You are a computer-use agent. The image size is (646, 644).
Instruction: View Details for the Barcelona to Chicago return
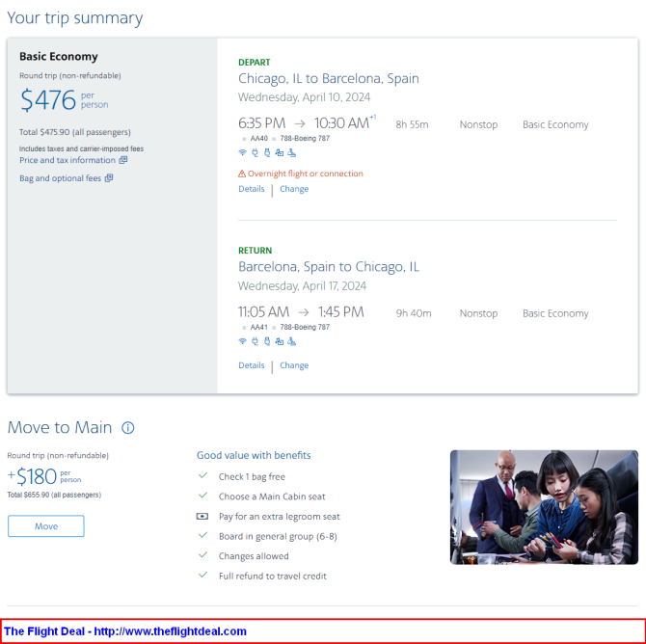(x=251, y=366)
